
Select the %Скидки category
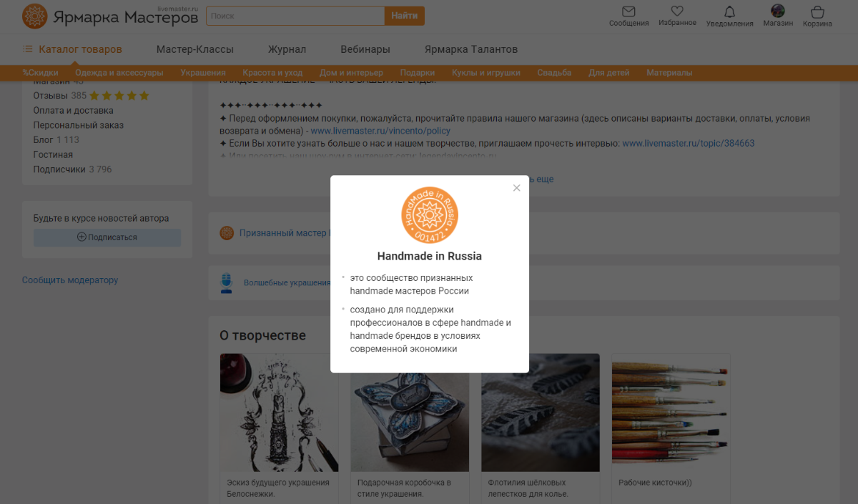point(40,73)
